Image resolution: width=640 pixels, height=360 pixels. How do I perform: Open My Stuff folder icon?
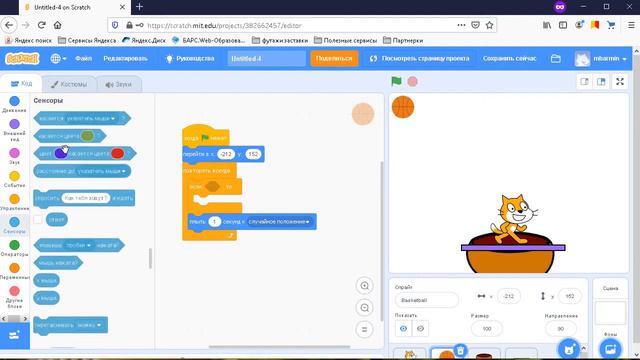(x=556, y=58)
